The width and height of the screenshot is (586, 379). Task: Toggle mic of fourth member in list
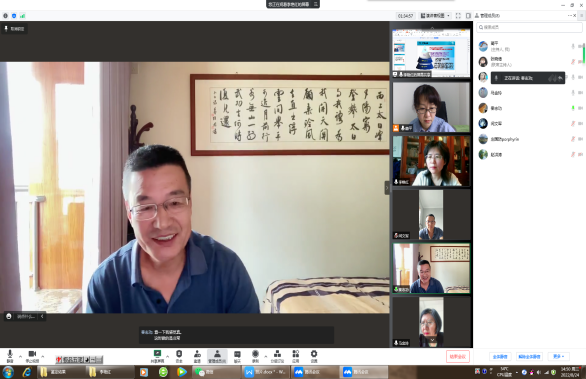[573, 93]
